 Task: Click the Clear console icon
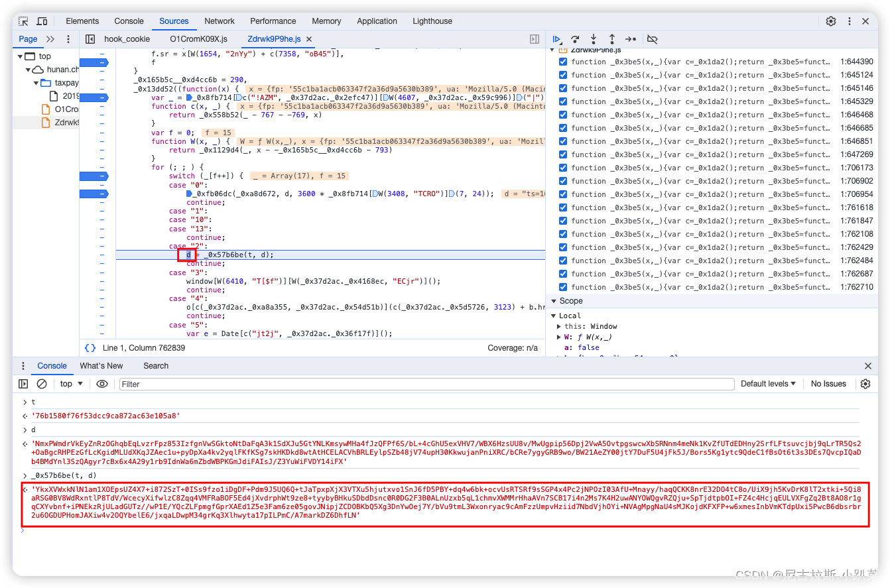pyautogui.click(x=42, y=384)
